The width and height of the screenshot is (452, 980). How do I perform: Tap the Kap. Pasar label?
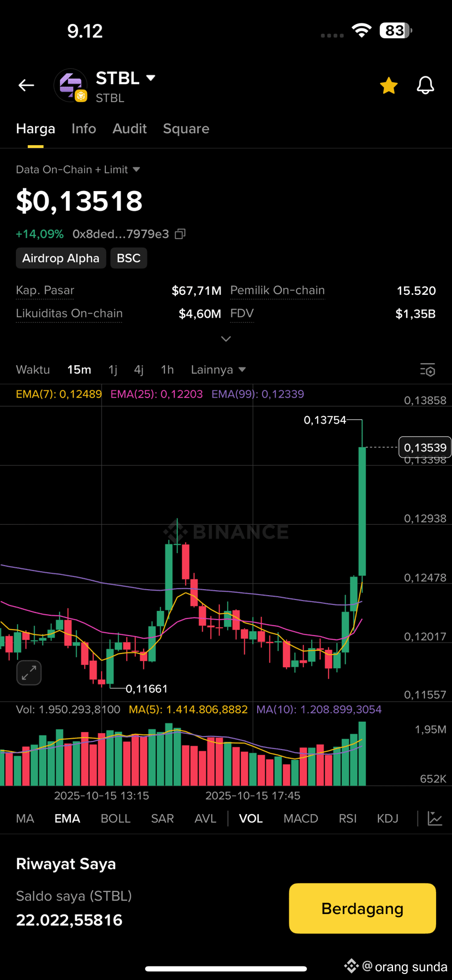[45, 290]
